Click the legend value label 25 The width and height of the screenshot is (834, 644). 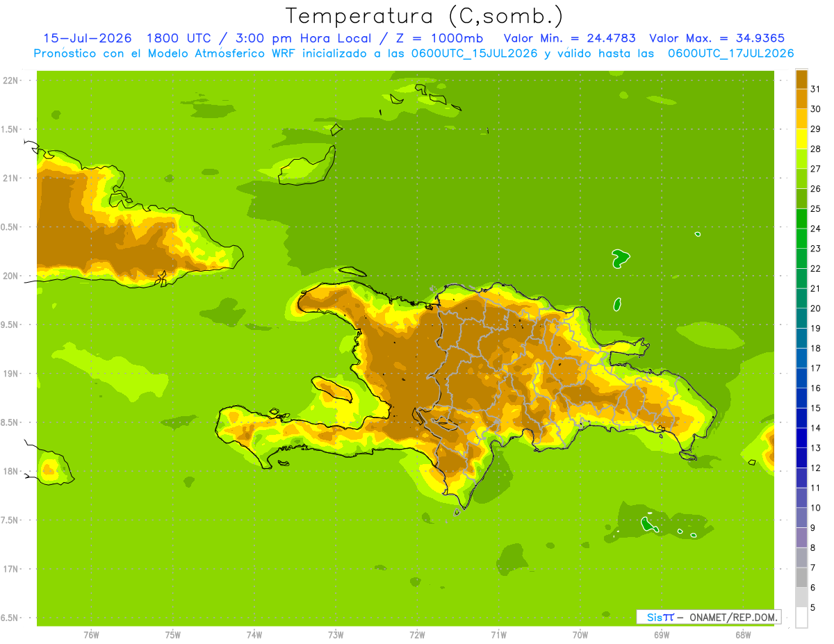coord(815,208)
